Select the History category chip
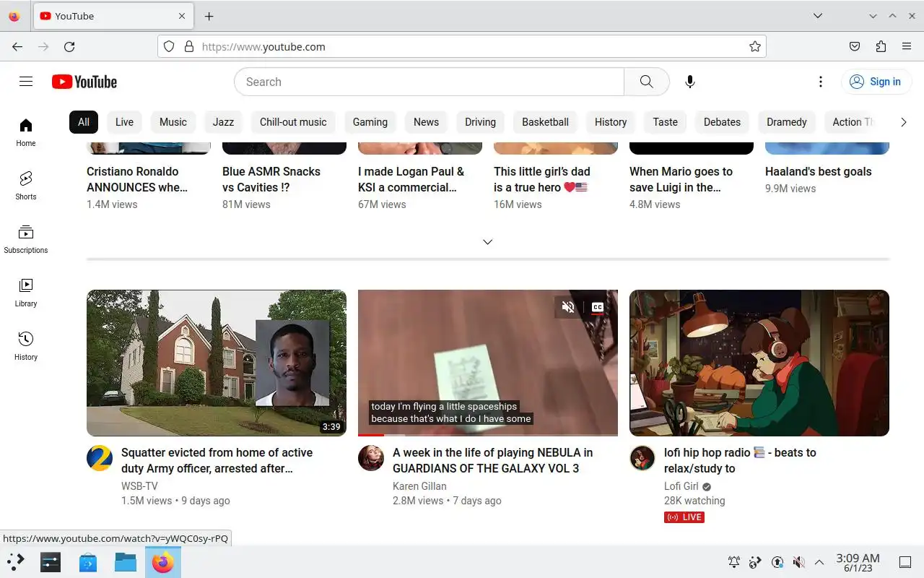 (611, 122)
